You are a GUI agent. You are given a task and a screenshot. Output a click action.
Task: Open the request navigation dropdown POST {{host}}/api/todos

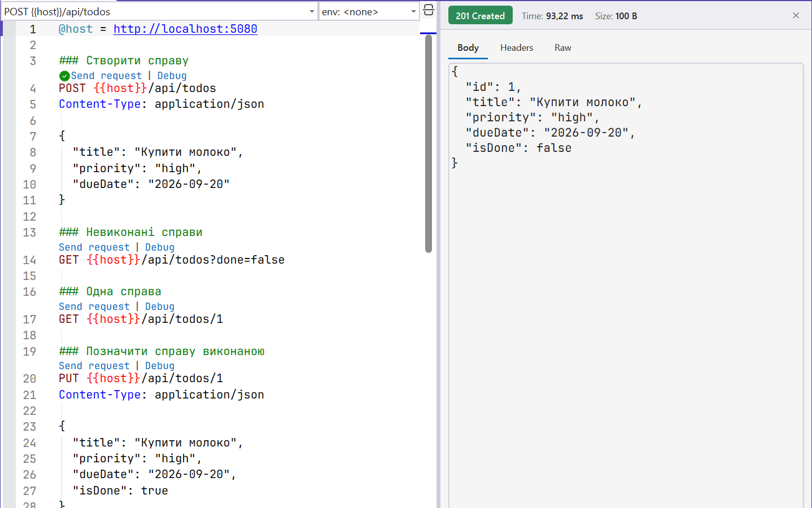coord(160,11)
